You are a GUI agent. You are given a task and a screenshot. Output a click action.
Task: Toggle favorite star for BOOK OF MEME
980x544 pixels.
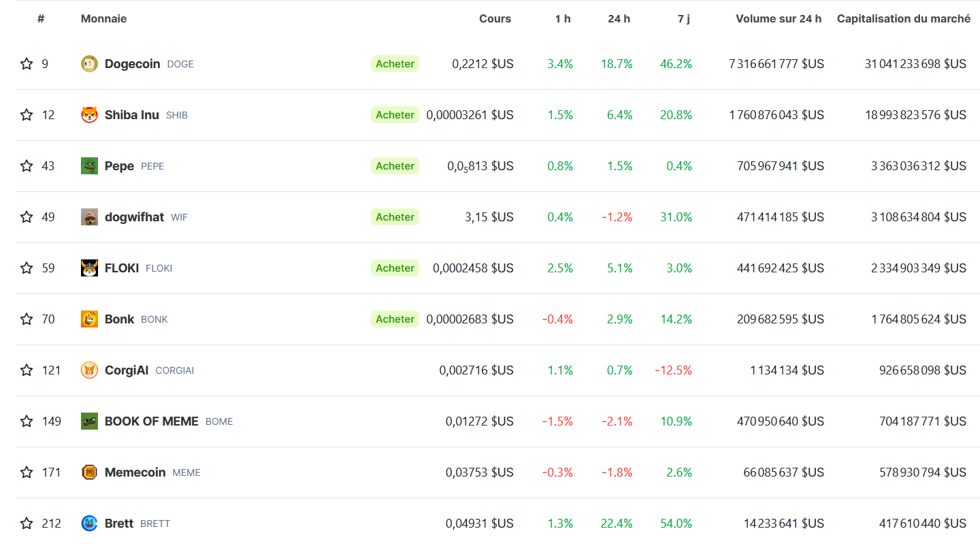point(27,421)
